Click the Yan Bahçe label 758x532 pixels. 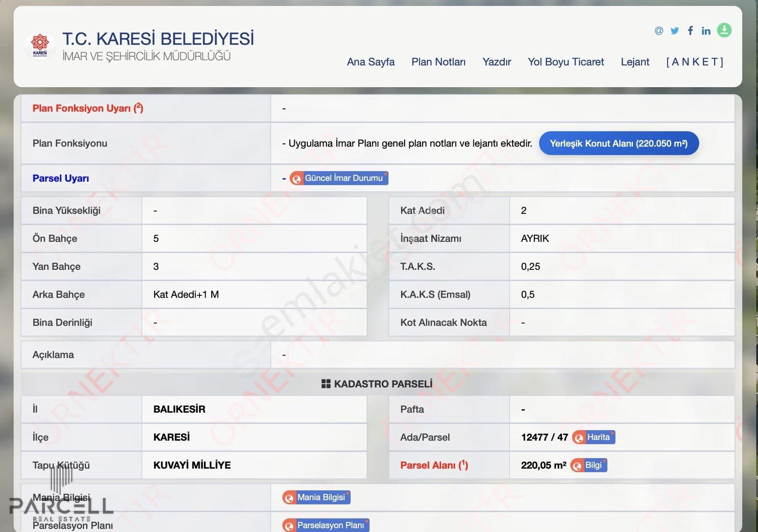[56, 266]
